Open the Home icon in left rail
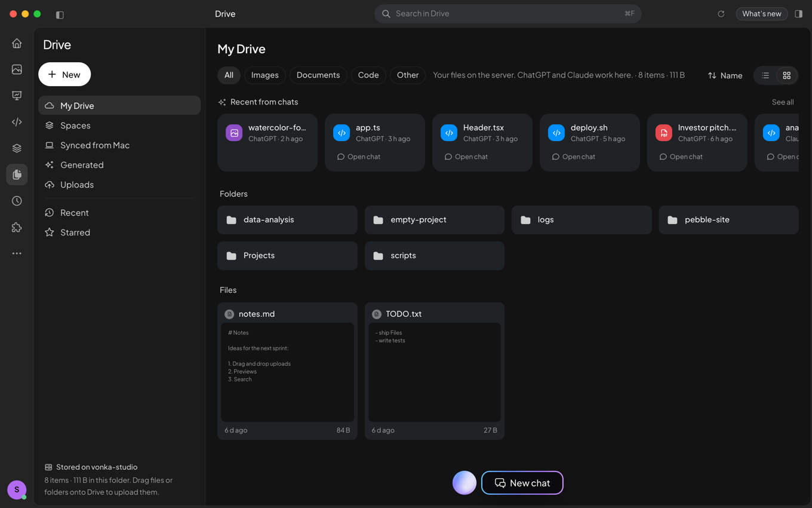Viewport: 812px width, 508px height. point(17,43)
